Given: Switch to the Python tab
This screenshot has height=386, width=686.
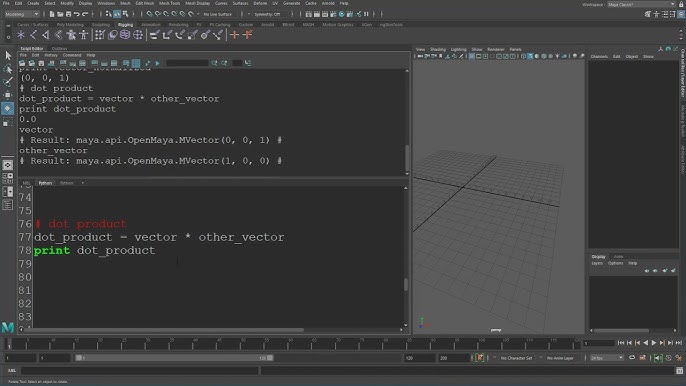Looking at the screenshot, I should tap(45, 183).
